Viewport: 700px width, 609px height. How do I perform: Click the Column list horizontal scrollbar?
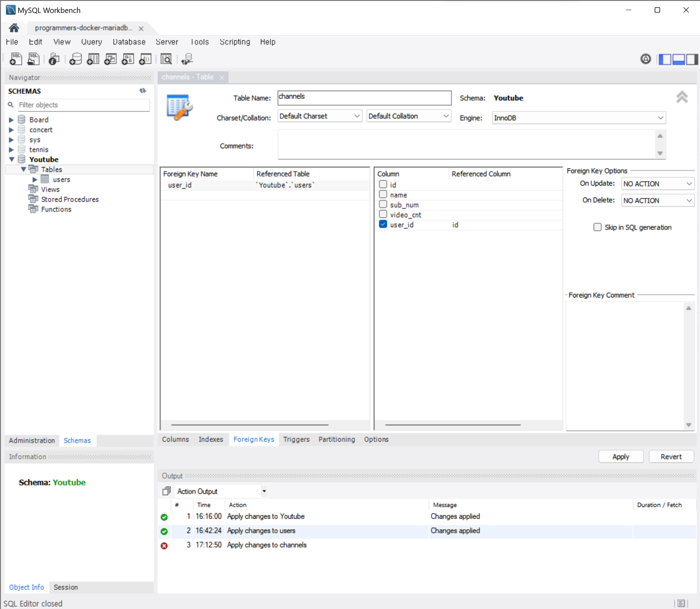(x=453, y=425)
